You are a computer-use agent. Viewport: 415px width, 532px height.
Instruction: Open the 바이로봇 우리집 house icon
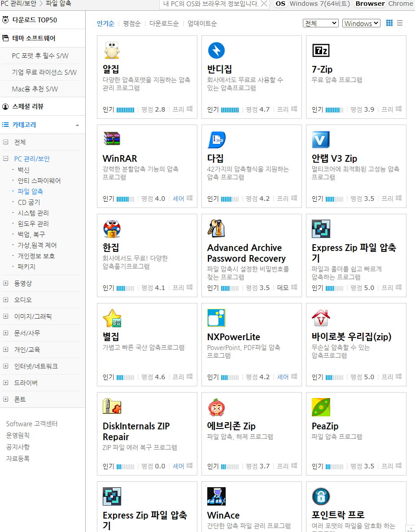pyautogui.click(x=321, y=318)
